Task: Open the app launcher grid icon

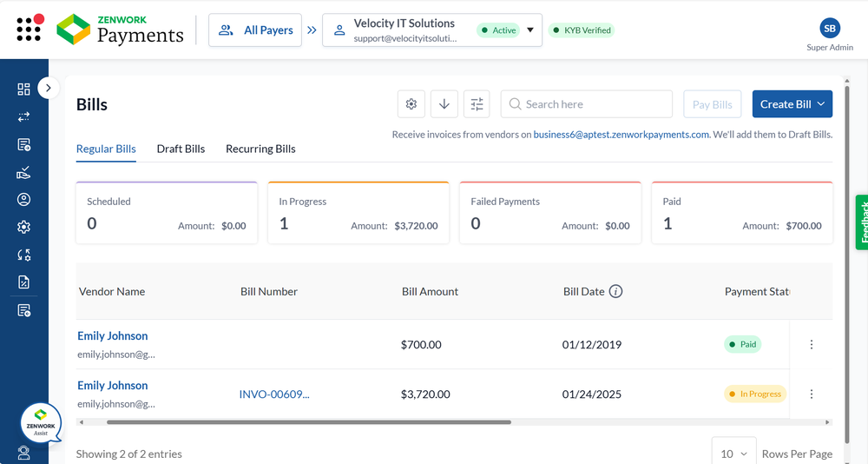Action: click(29, 28)
